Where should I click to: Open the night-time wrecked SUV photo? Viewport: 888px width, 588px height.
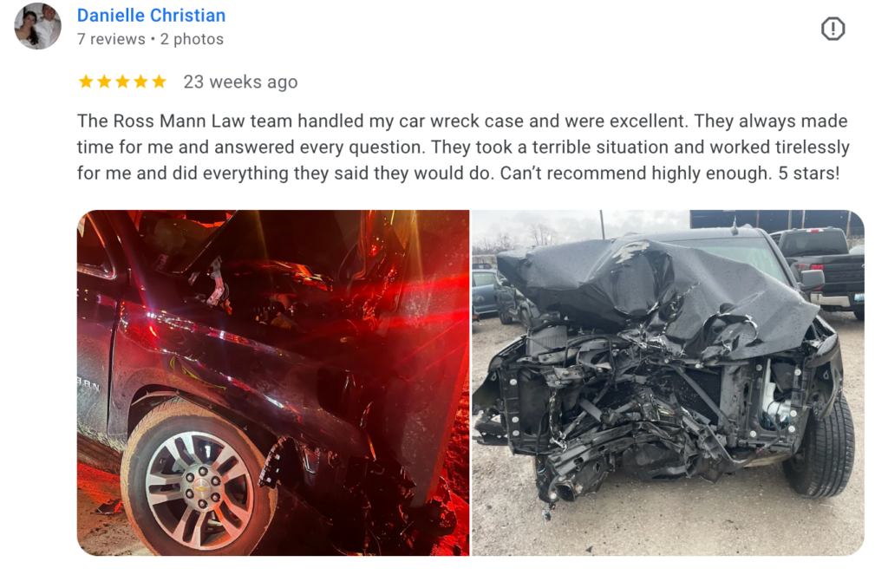pos(273,383)
